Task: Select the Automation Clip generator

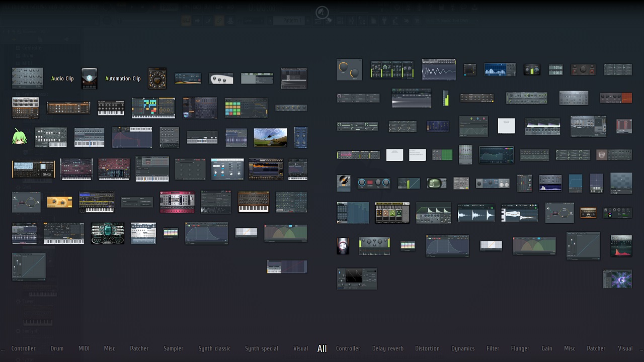Action: [122, 78]
